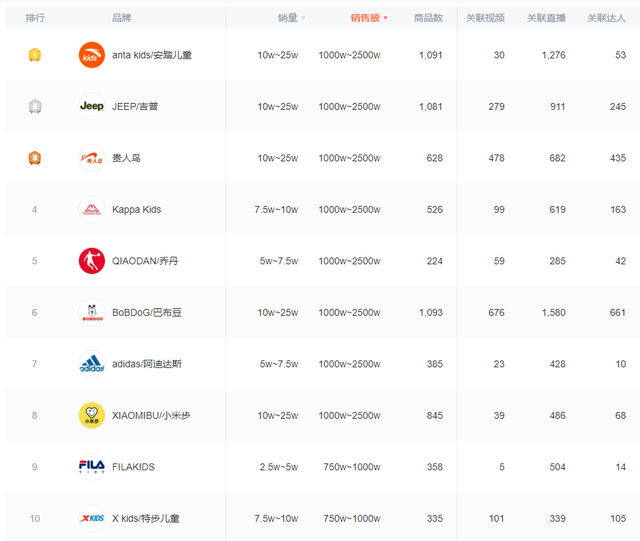Click the anta kids brand logo

tap(91, 55)
